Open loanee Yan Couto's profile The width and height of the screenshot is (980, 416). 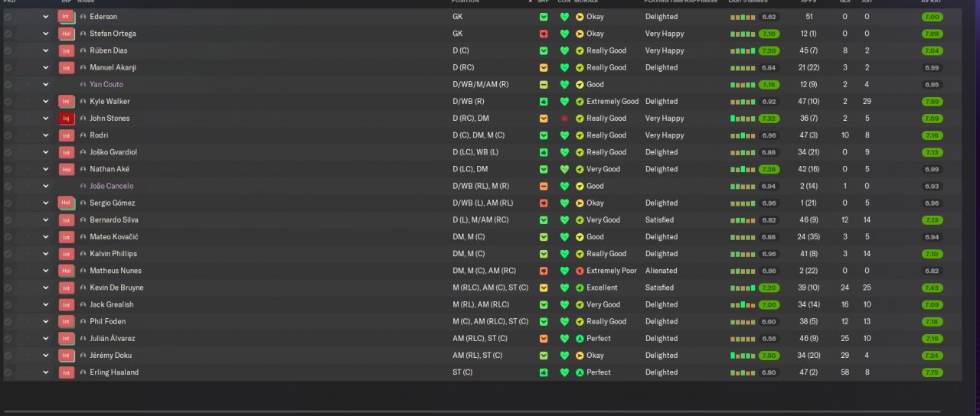[x=106, y=85]
